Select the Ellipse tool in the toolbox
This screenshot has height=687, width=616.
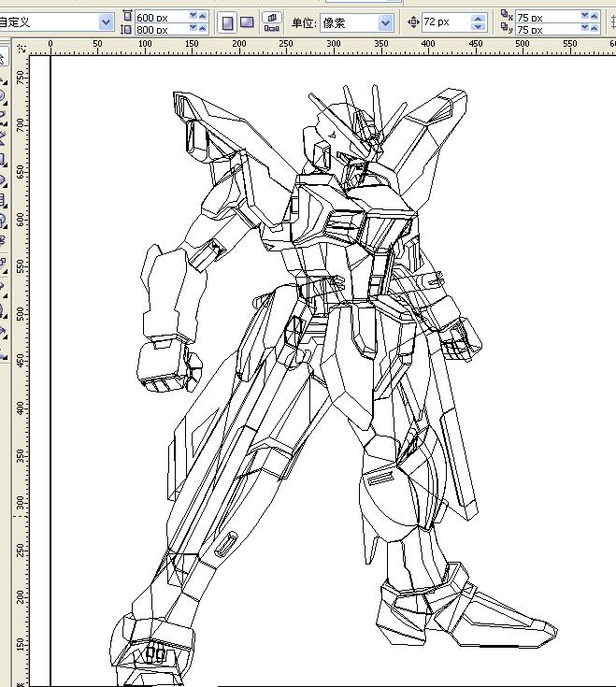(2, 180)
